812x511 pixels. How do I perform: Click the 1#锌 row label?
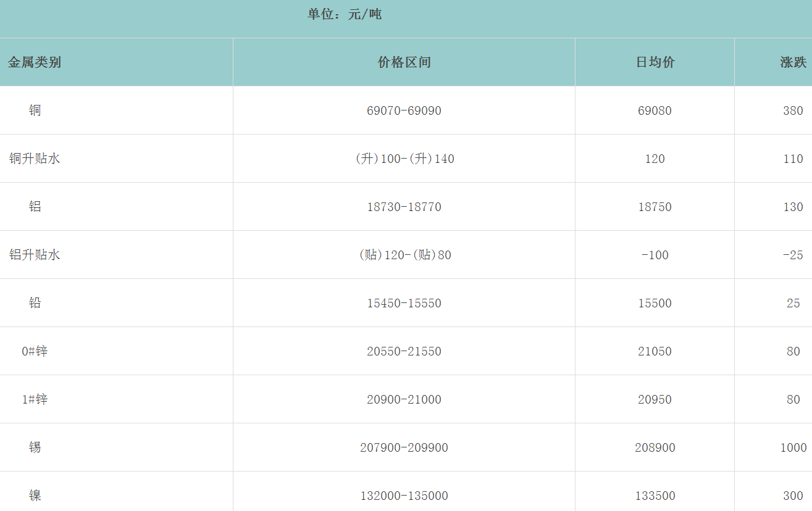[35, 399]
